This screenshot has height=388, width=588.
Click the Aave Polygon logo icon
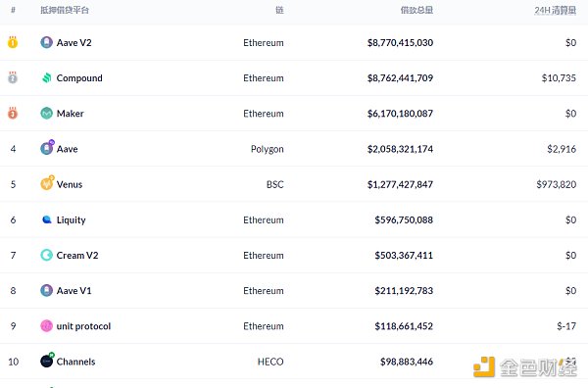[47, 147]
